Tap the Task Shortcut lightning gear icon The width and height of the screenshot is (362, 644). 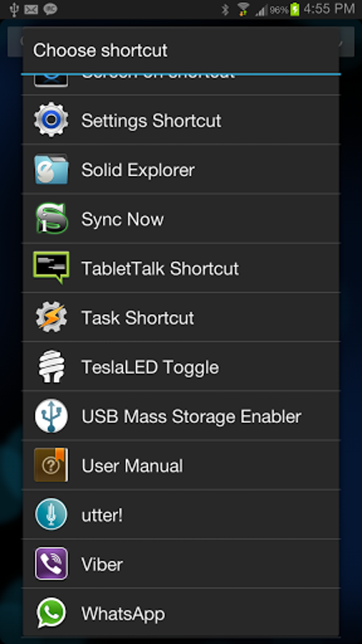[x=51, y=317]
